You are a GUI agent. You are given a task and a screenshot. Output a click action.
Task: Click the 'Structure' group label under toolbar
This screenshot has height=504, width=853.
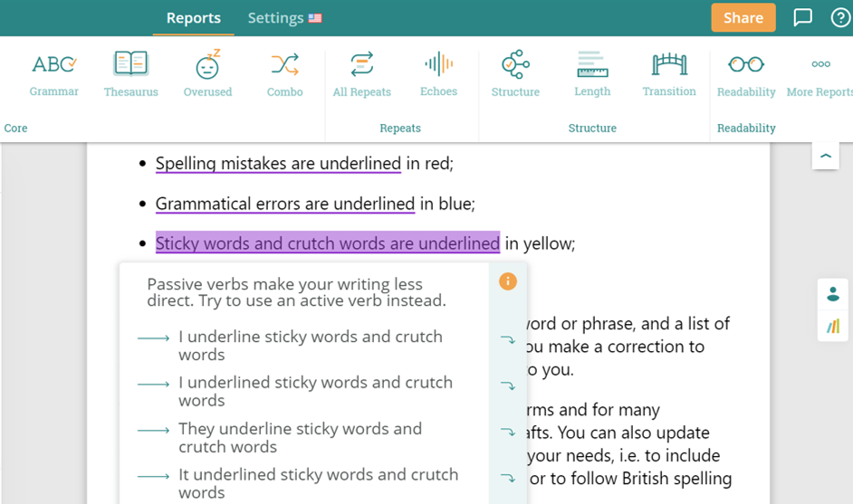pyautogui.click(x=592, y=128)
